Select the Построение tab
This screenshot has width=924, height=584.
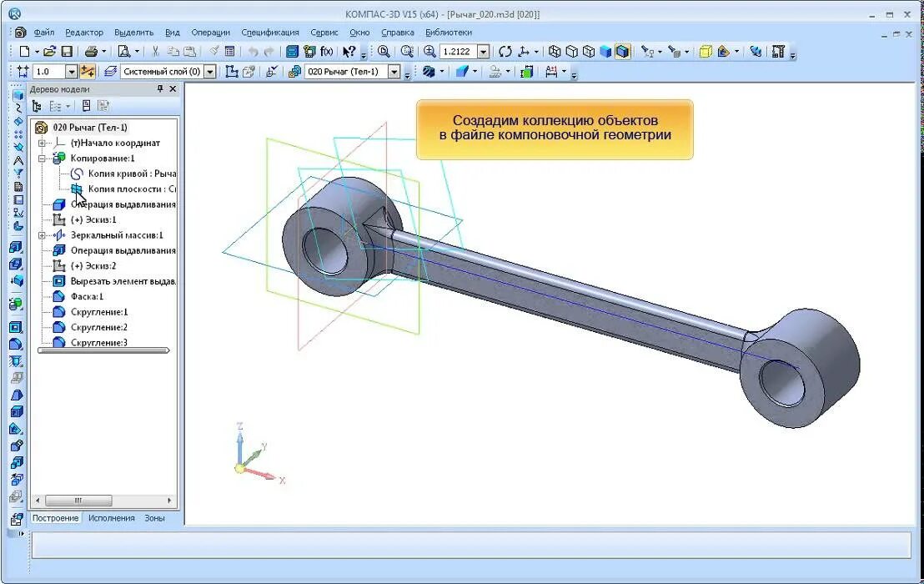pos(55,518)
